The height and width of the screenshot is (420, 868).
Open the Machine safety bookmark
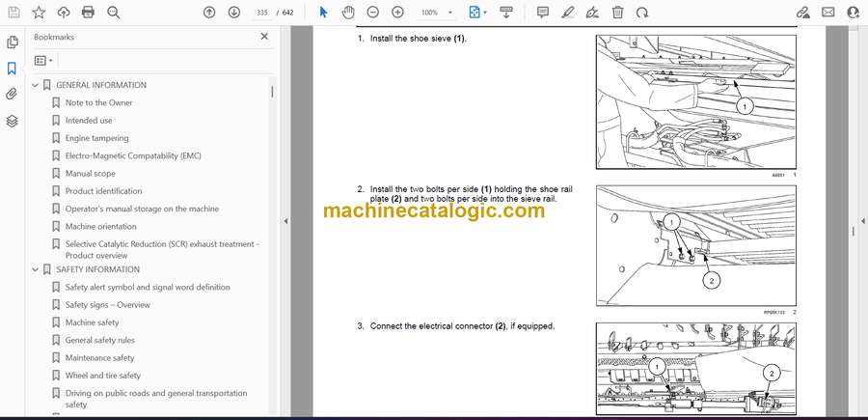point(92,322)
